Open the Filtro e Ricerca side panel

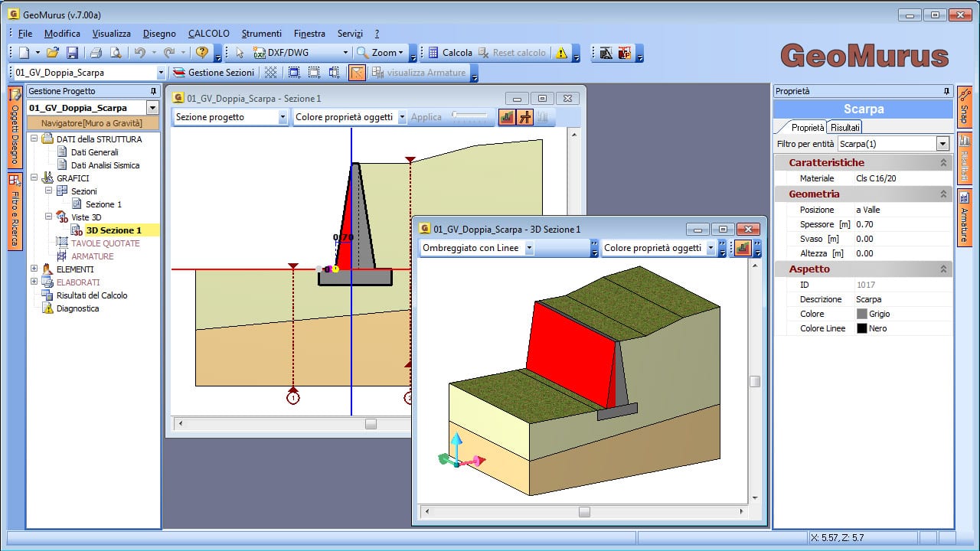[15, 211]
